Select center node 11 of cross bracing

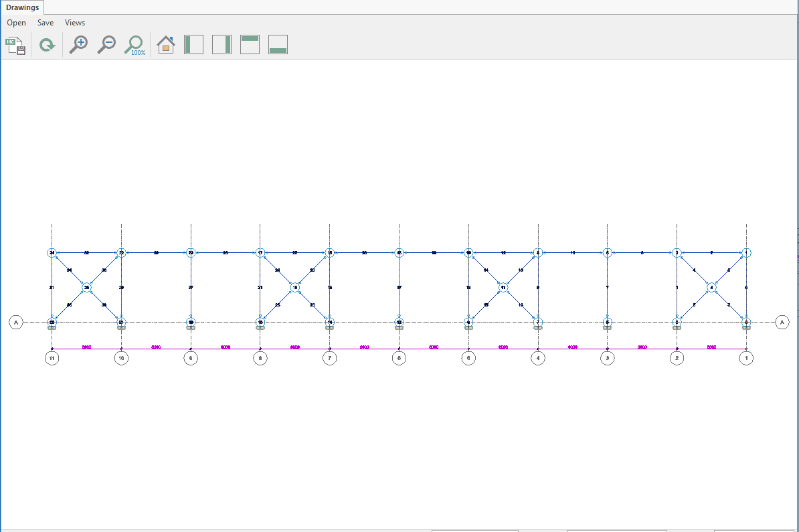tap(503, 287)
